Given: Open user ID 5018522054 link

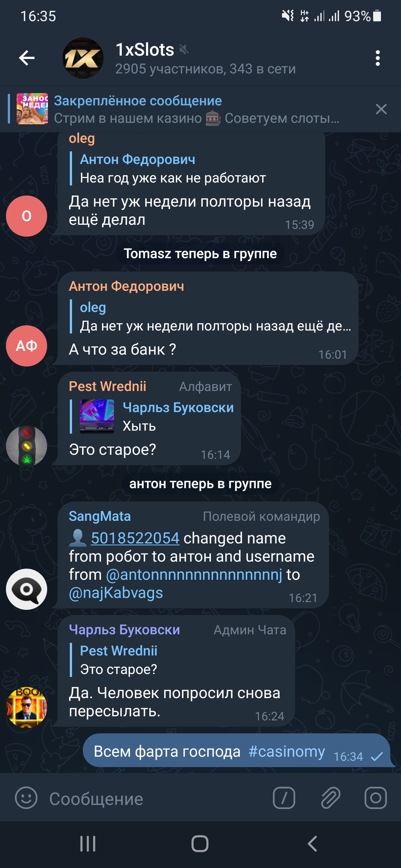Looking at the screenshot, I should pos(135,538).
